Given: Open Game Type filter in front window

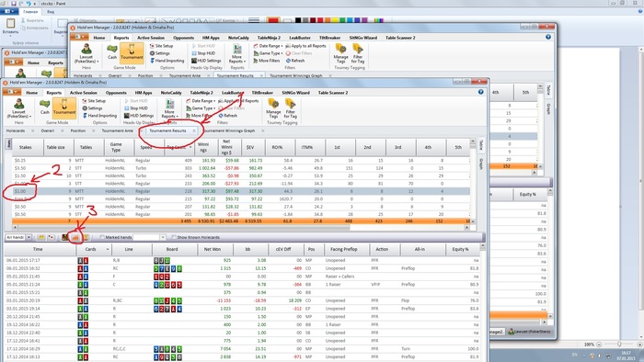Looking at the screenshot, I should pos(200,108).
